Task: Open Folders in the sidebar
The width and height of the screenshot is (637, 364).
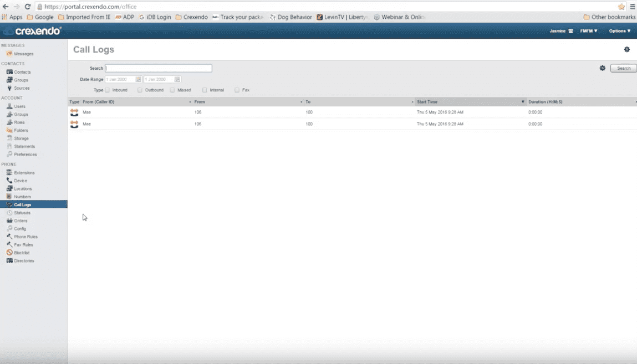Action: (x=21, y=130)
